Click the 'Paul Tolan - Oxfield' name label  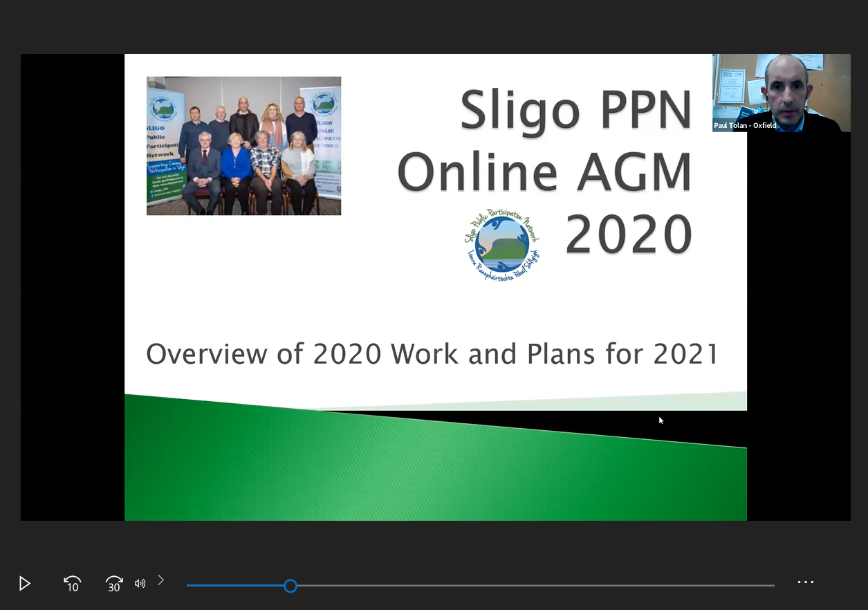745,126
